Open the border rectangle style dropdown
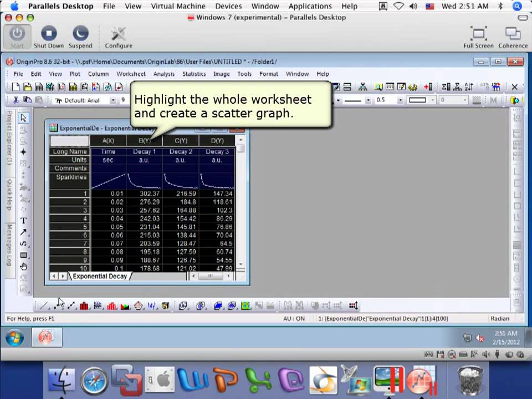 coord(433,100)
